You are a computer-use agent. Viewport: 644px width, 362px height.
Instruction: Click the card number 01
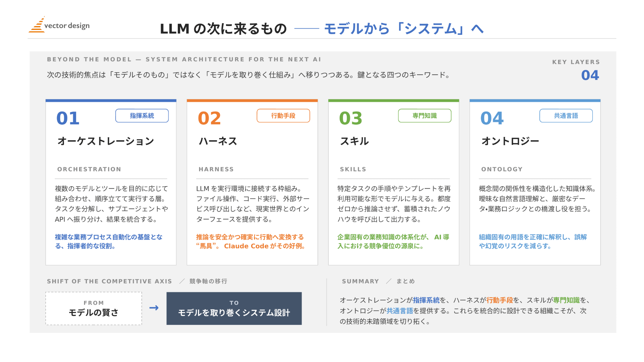(68, 118)
